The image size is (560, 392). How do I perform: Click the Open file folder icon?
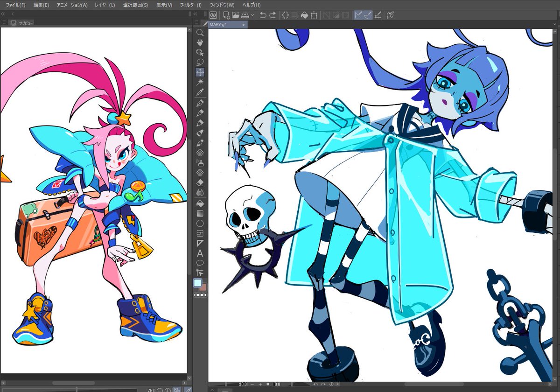coord(236,15)
